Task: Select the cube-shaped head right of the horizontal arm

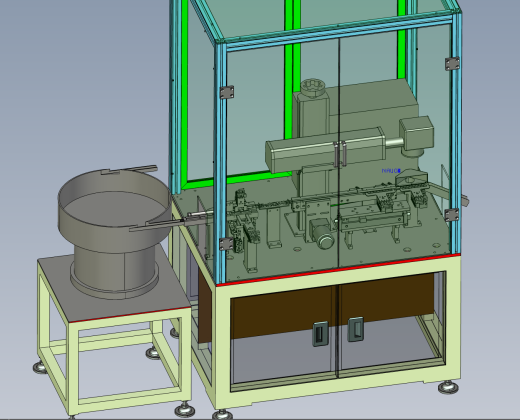Action: click(416, 133)
